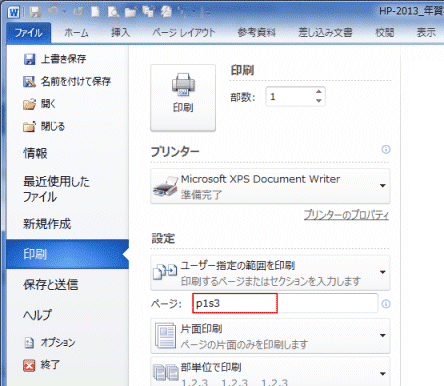Select 新規作成 in the sidebar
The image size is (444, 386).
coord(47,224)
